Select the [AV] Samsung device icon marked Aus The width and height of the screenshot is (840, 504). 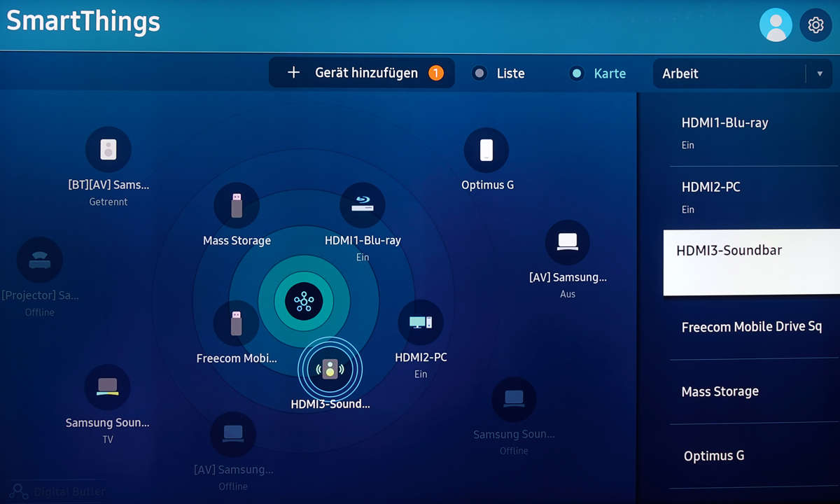(x=568, y=242)
